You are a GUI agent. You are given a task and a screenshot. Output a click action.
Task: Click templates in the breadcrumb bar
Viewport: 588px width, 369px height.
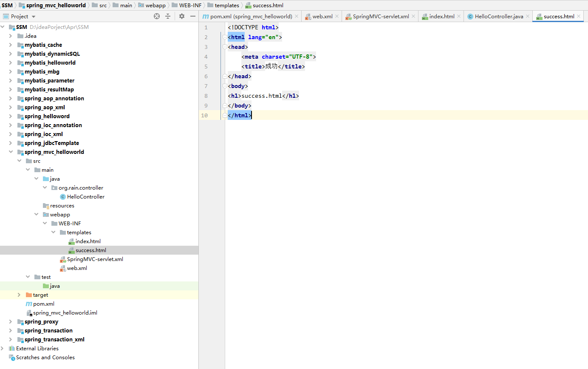click(223, 6)
